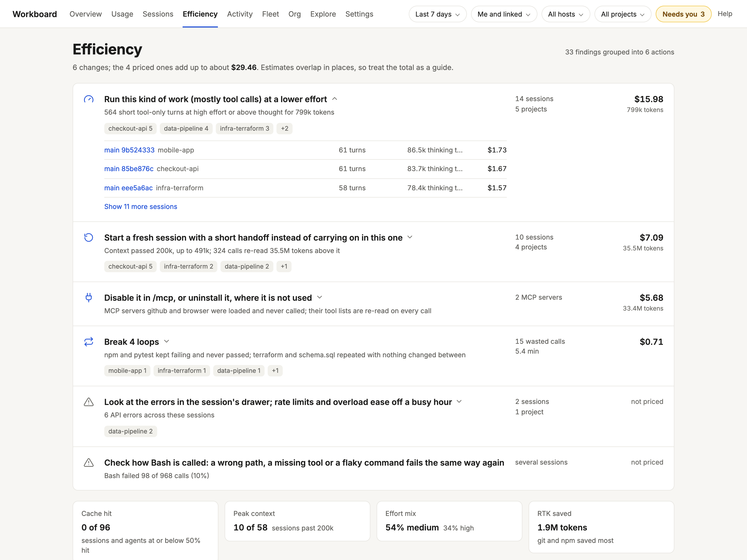
Task: Open the Explore tab
Action: click(x=323, y=14)
